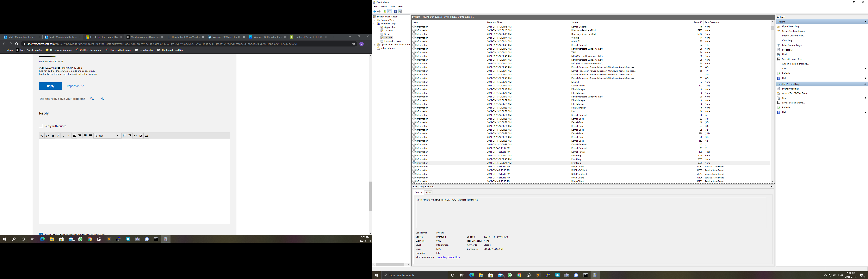Click the insert hyperlink icon in editor
This screenshot has height=279, width=868.
coord(135,136)
